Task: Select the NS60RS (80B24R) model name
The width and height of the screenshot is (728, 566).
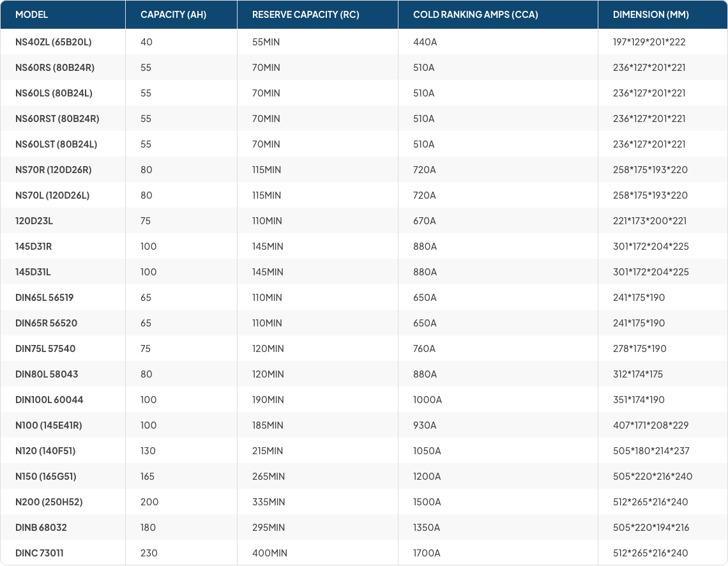Action: (55, 68)
